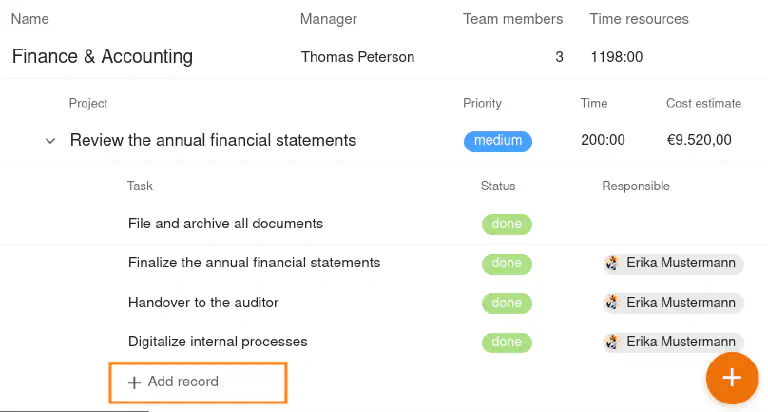Click Erika's avatar in the Digitalize row
Screen dimensions: 768x412
click(613, 342)
